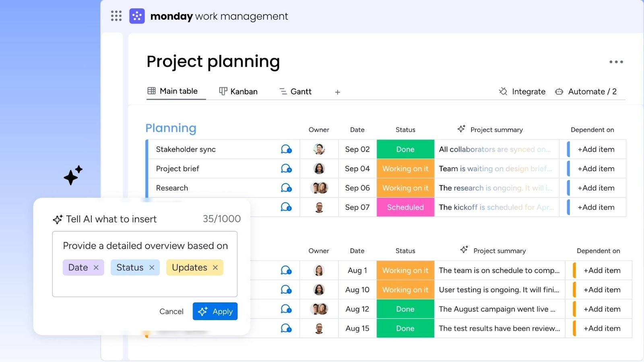Open the board options three-dot menu

tap(616, 62)
